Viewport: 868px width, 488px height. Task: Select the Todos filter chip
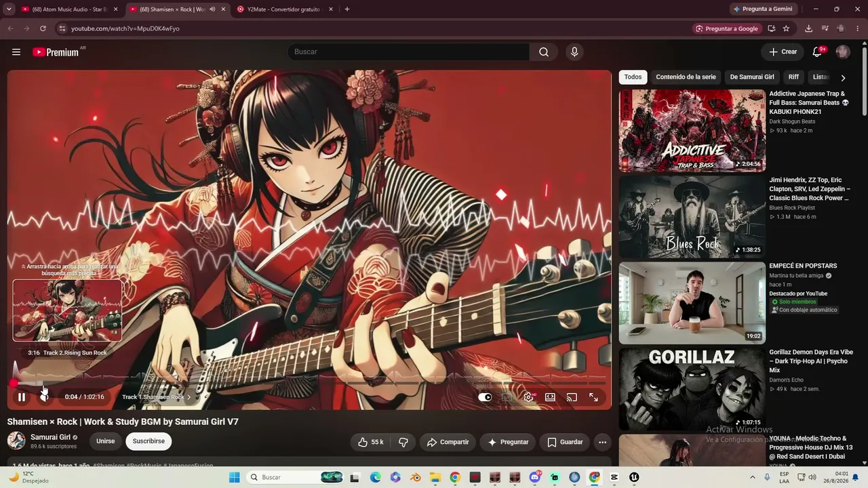coord(633,77)
